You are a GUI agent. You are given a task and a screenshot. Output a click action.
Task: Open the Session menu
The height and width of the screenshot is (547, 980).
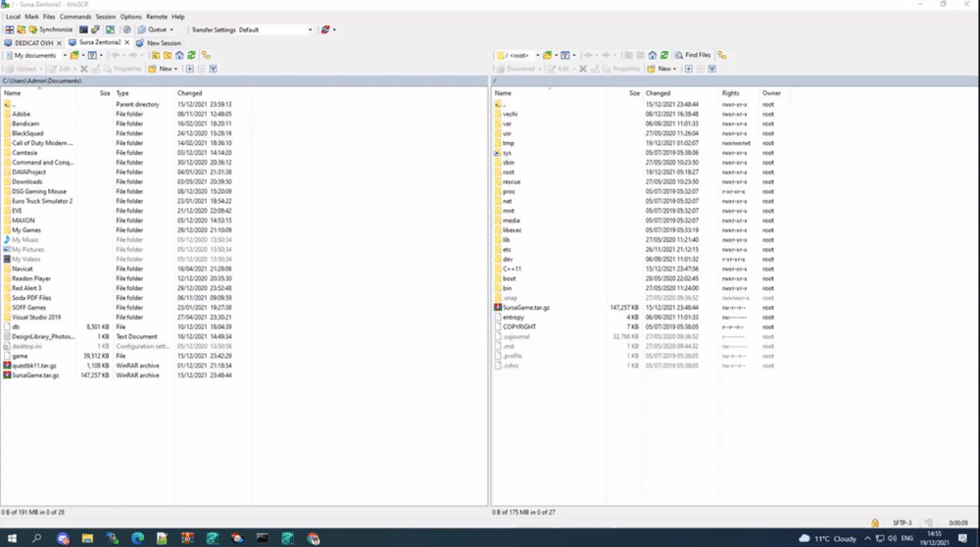pyautogui.click(x=105, y=17)
